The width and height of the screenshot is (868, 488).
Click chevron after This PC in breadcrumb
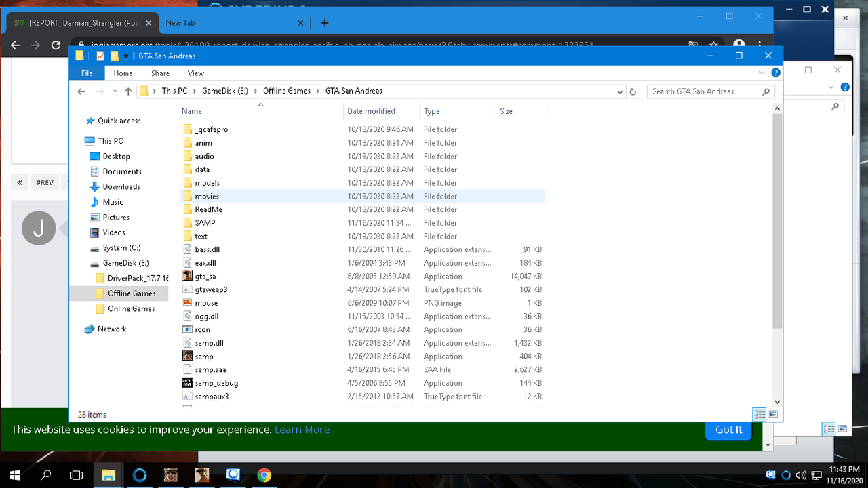[x=195, y=91]
